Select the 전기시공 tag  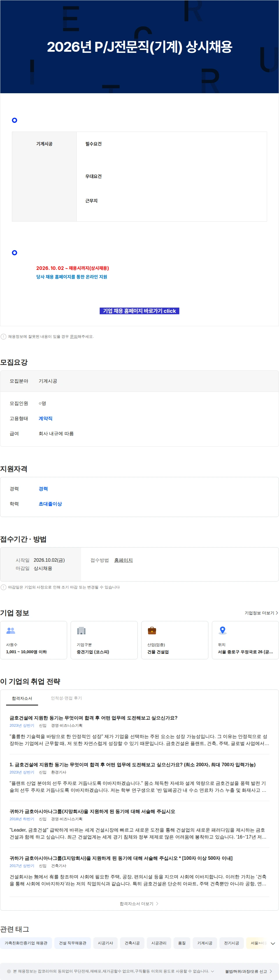point(231,943)
